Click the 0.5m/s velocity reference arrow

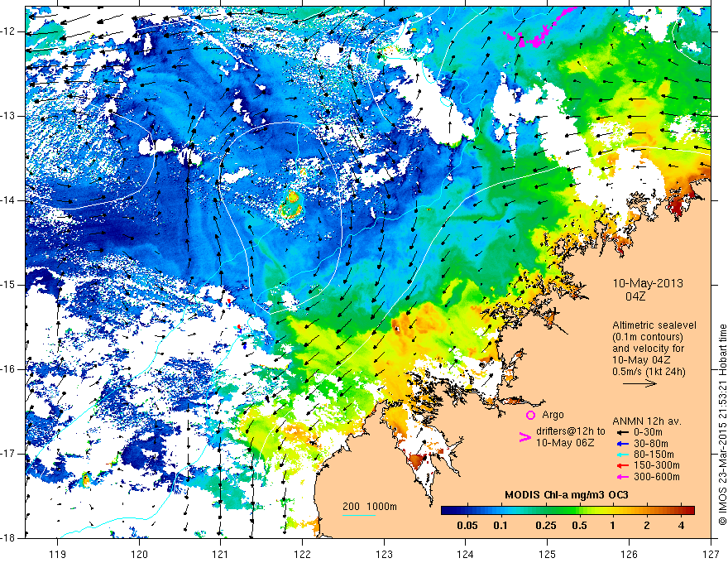tap(639, 383)
